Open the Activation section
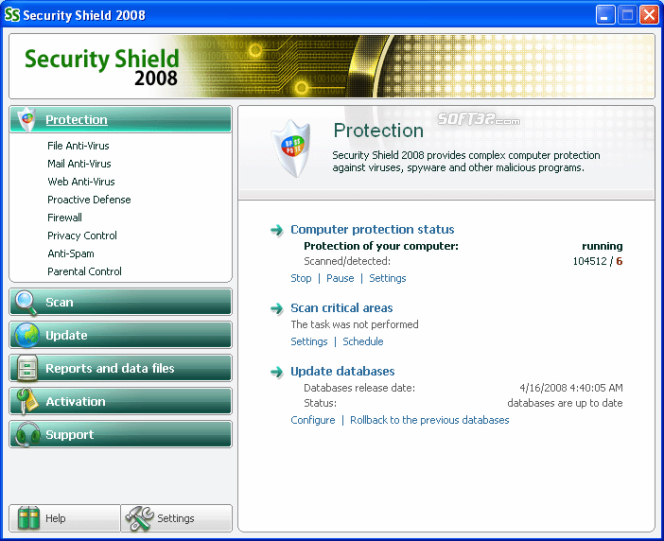The width and height of the screenshot is (664, 541). pyautogui.click(x=120, y=401)
